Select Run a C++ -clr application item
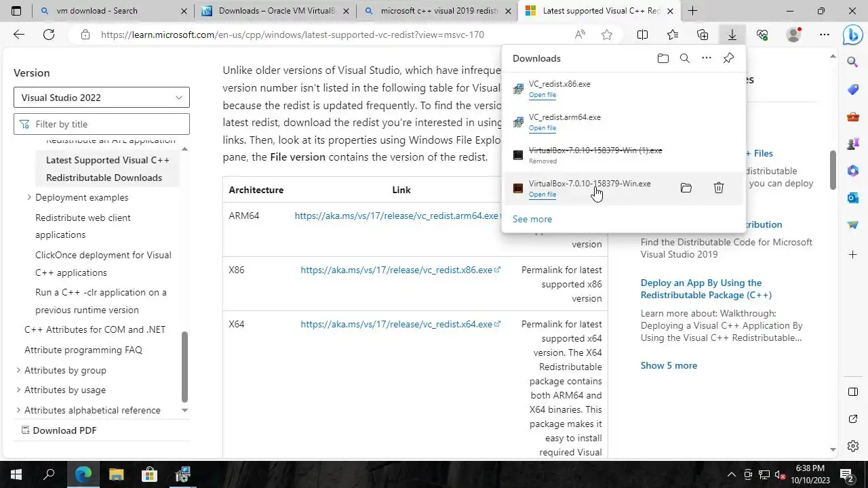 101,301
